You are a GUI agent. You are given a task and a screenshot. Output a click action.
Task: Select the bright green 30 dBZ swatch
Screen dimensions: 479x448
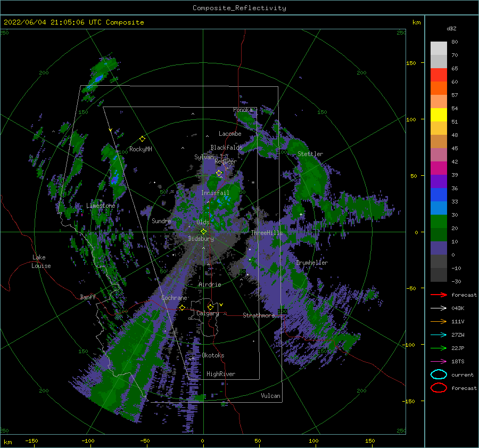[x=439, y=221]
